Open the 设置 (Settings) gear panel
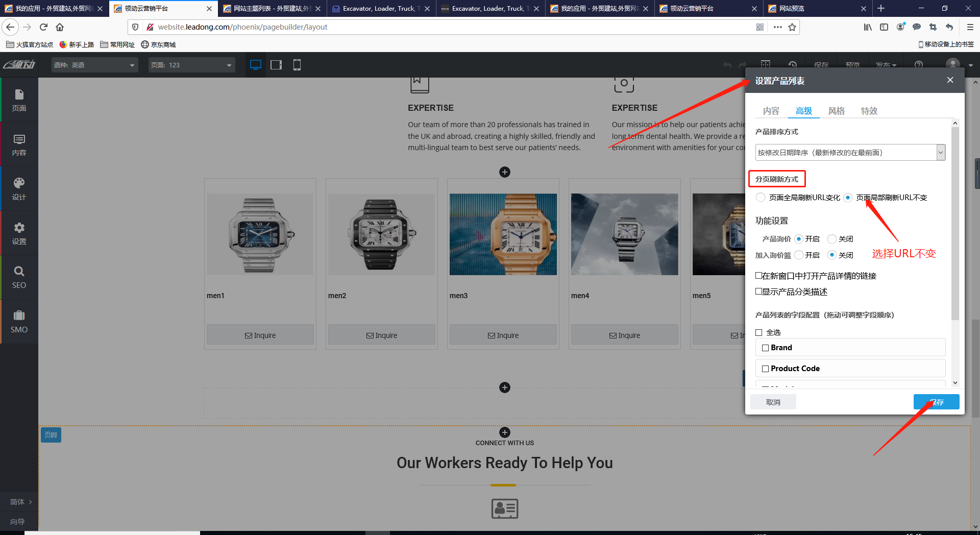980x535 pixels. tap(19, 233)
